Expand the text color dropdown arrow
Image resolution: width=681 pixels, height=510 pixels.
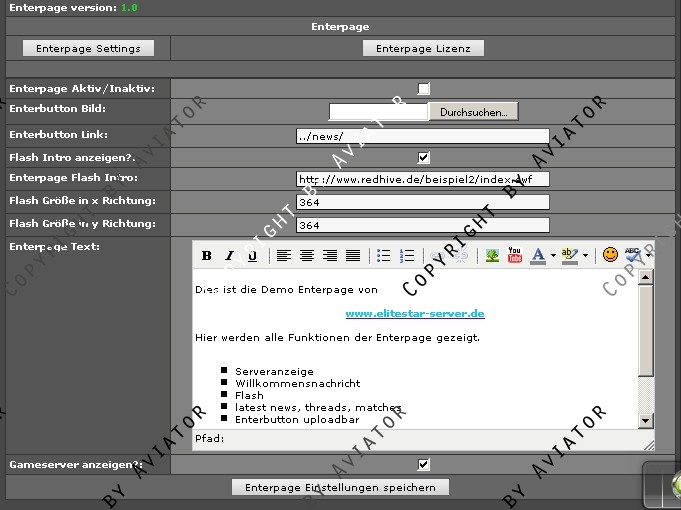[553, 256]
